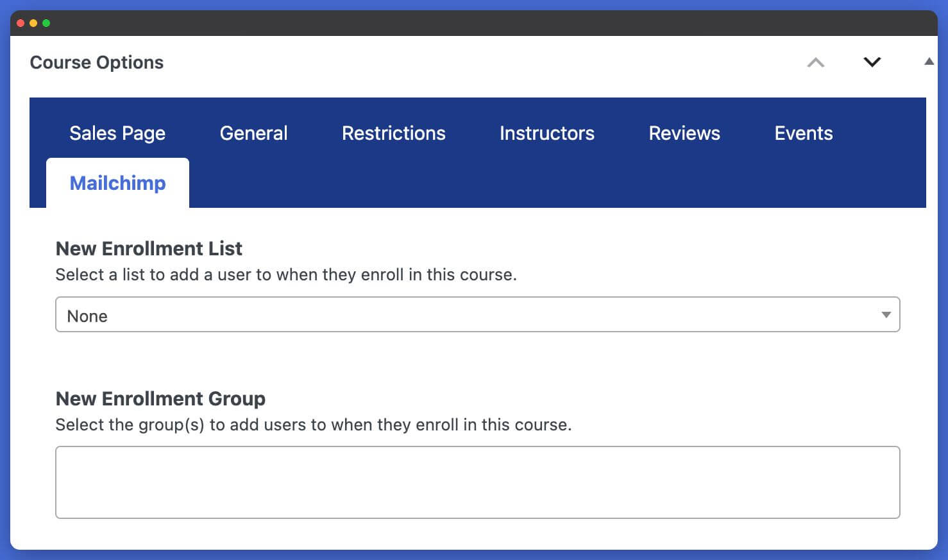Move Course Options panel down
The height and width of the screenshot is (560, 948).
pyautogui.click(x=872, y=62)
